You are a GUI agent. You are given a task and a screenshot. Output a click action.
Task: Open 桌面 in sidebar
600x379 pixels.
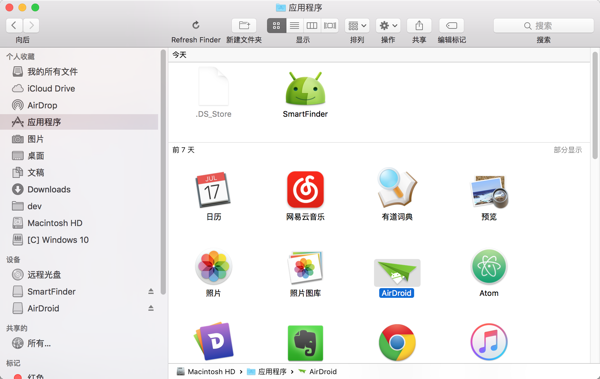(79, 156)
